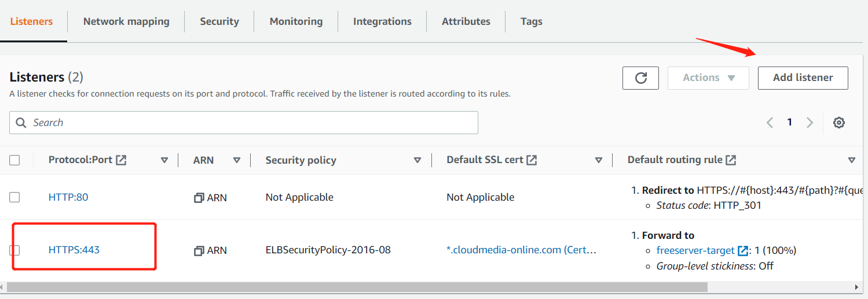Switch to the Network mapping tab

pyautogui.click(x=126, y=21)
